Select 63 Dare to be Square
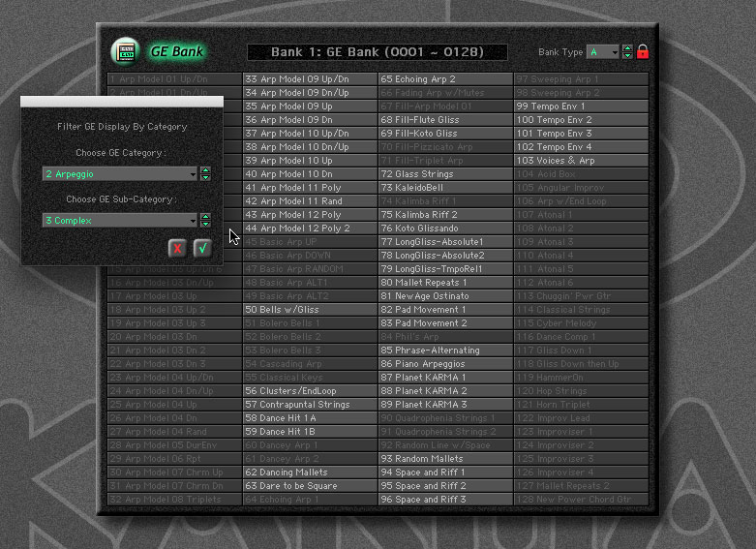Screen dimensions: 756x549 310,486
